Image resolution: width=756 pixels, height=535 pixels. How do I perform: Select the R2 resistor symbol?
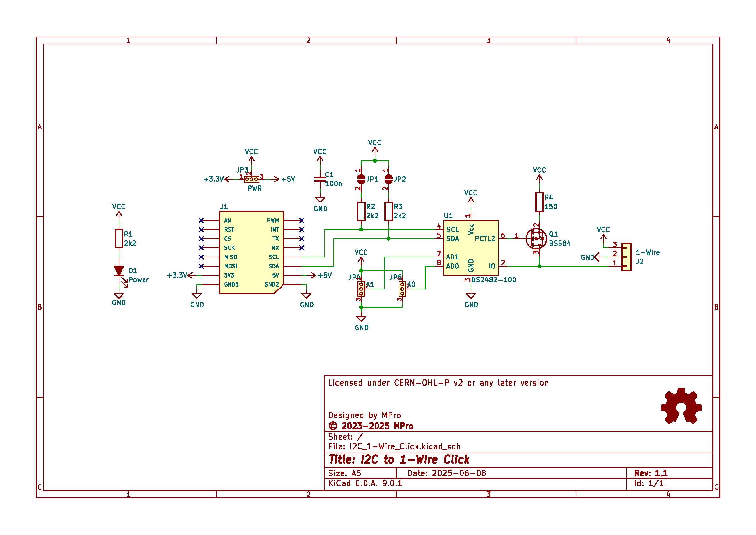[361, 211]
